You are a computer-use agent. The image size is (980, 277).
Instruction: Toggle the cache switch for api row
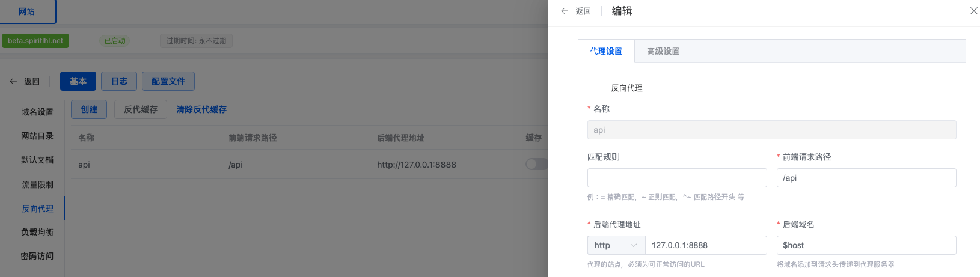536,164
